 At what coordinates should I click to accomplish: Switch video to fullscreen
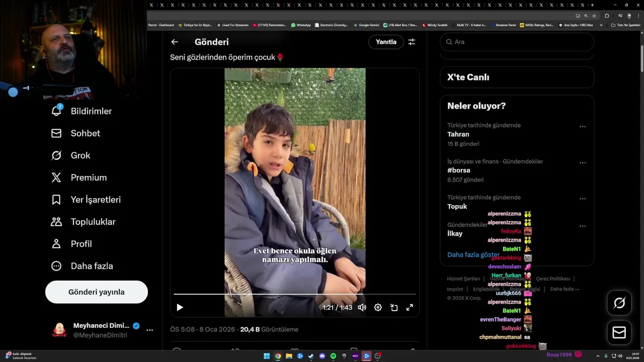(410, 307)
